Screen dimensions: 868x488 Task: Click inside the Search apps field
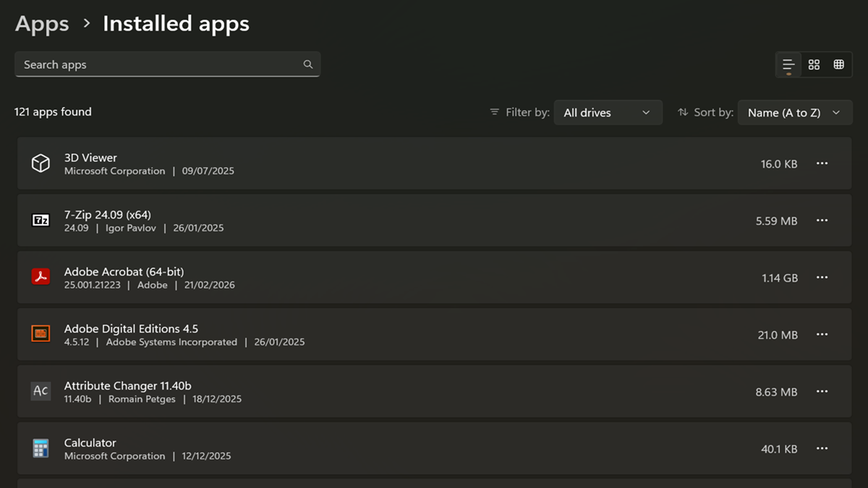pos(145,64)
